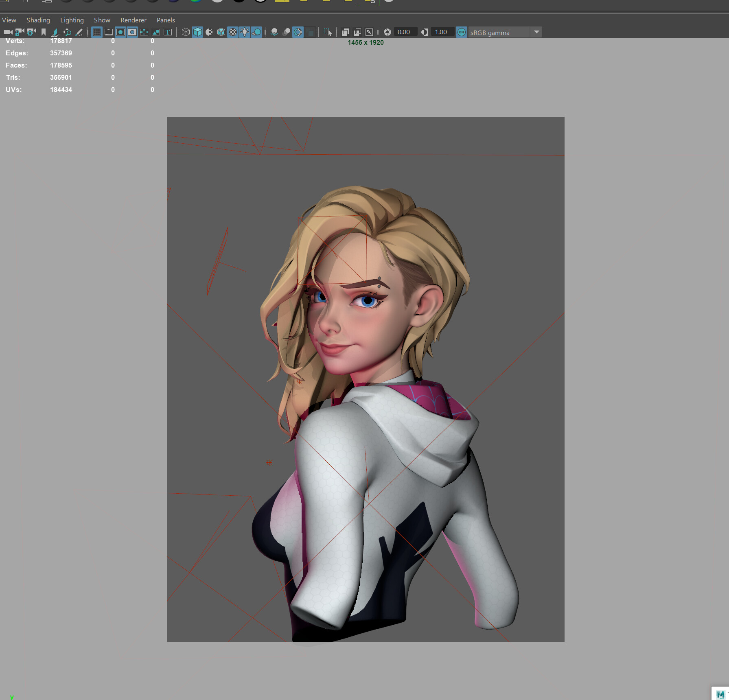Image resolution: width=729 pixels, height=700 pixels.
Task: Open Camera Attributes gear icon
Action: pyautogui.click(x=31, y=32)
